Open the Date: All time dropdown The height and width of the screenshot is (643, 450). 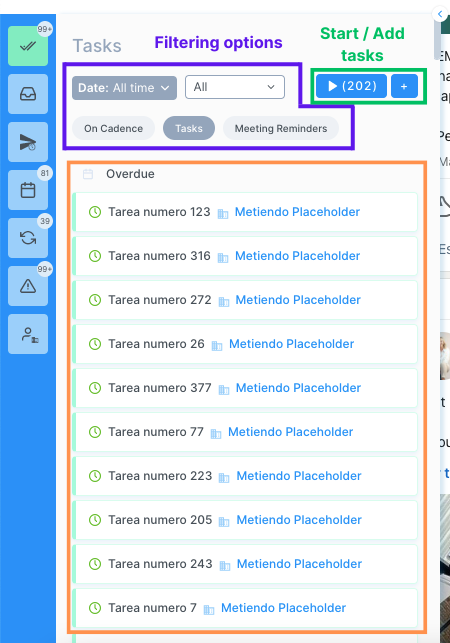(124, 88)
